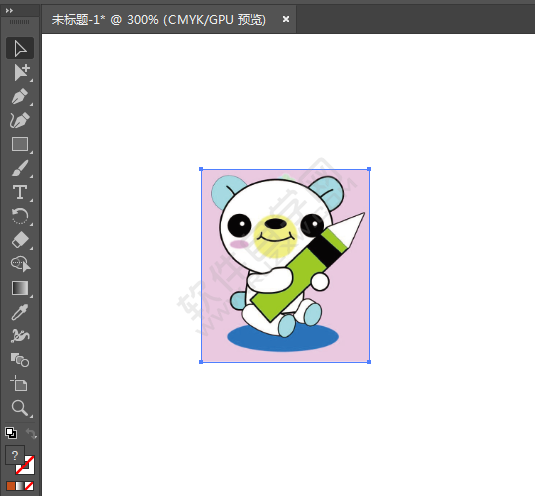Select the Rotate tool

click(20, 216)
